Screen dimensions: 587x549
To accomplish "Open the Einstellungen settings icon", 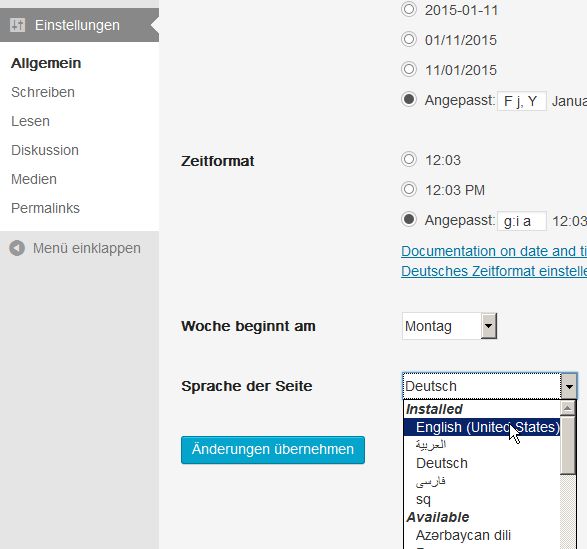I will [17, 25].
